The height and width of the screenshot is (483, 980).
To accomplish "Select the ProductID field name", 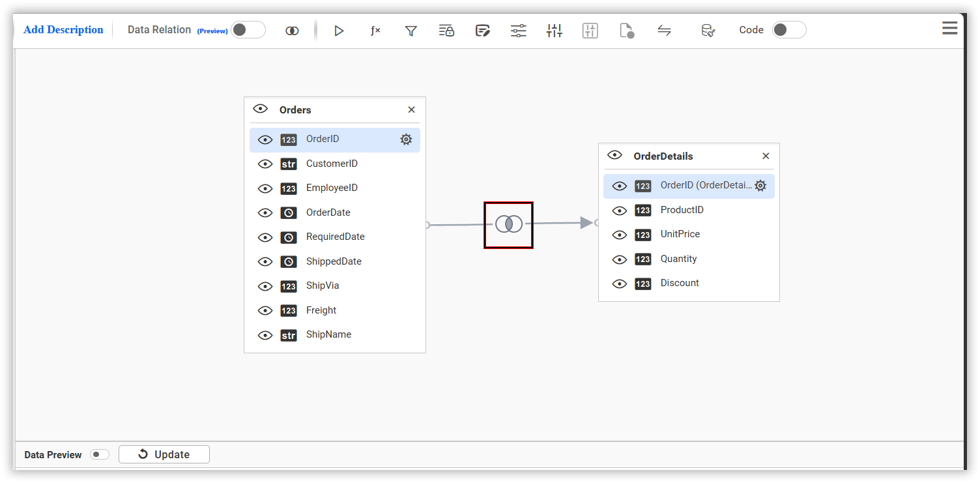I will click(x=682, y=210).
